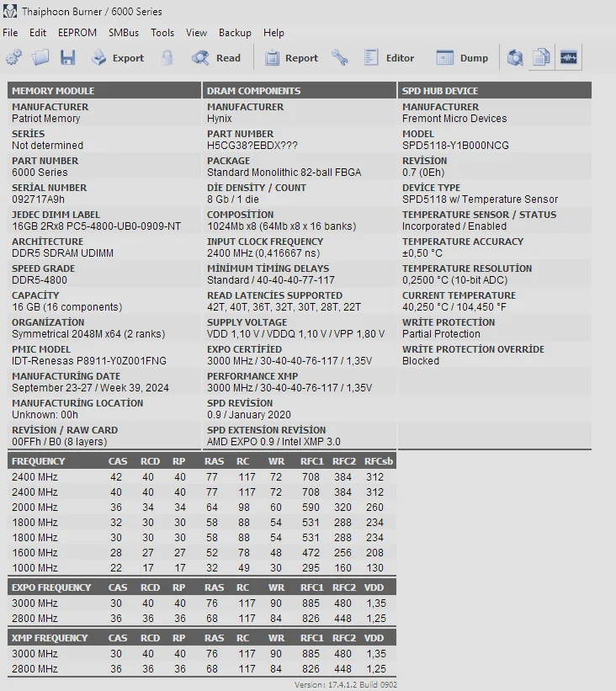
Task: Click the padlock toolbar icon
Action: point(167,58)
